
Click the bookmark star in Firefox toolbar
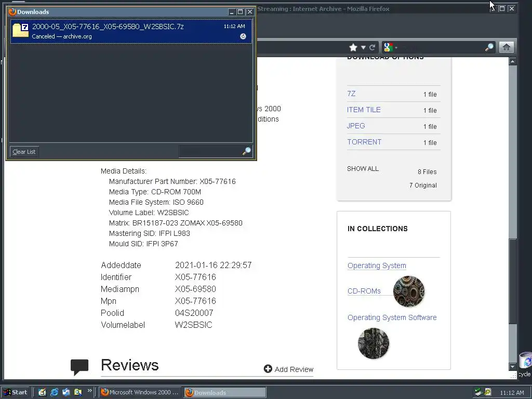353,47
